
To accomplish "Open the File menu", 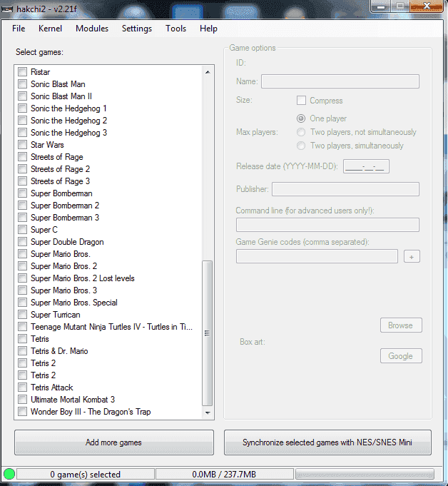I will (x=19, y=29).
